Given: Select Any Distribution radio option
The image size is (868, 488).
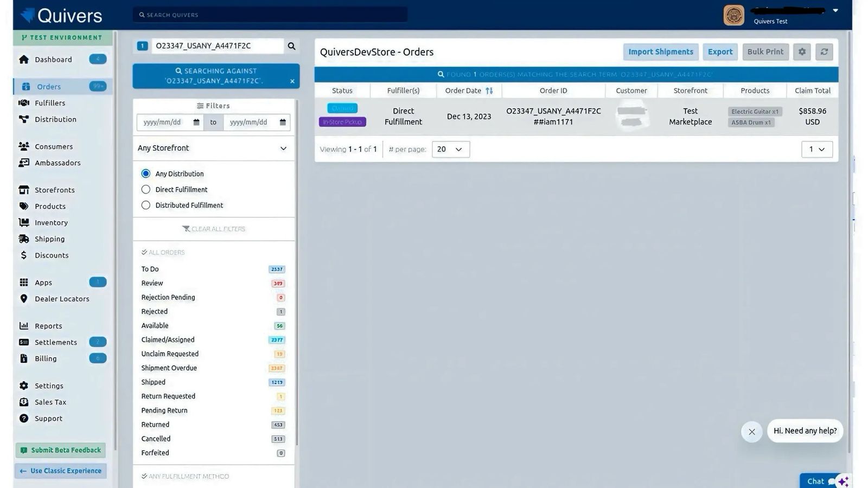Looking at the screenshot, I should pyautogui.click(x=146, y=174).
